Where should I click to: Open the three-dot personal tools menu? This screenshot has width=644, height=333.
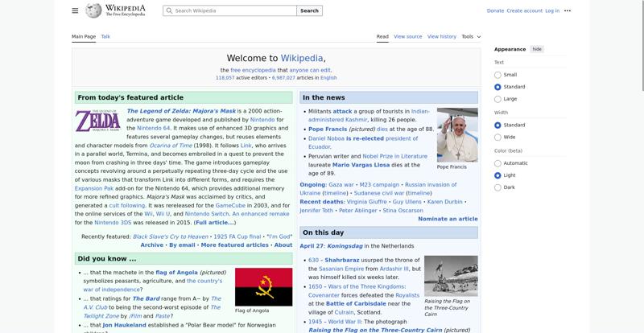pyautogui.click(x=568, y=10)
